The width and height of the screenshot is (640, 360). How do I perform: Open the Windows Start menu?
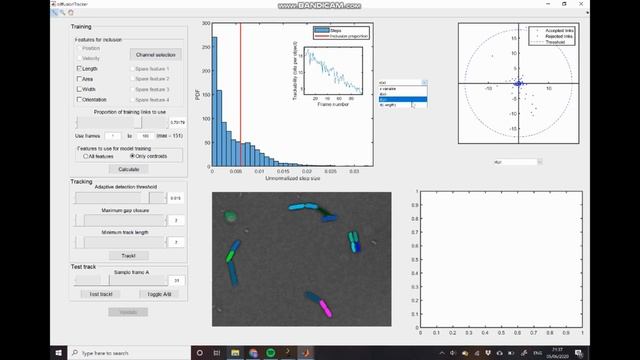point(58,353)
